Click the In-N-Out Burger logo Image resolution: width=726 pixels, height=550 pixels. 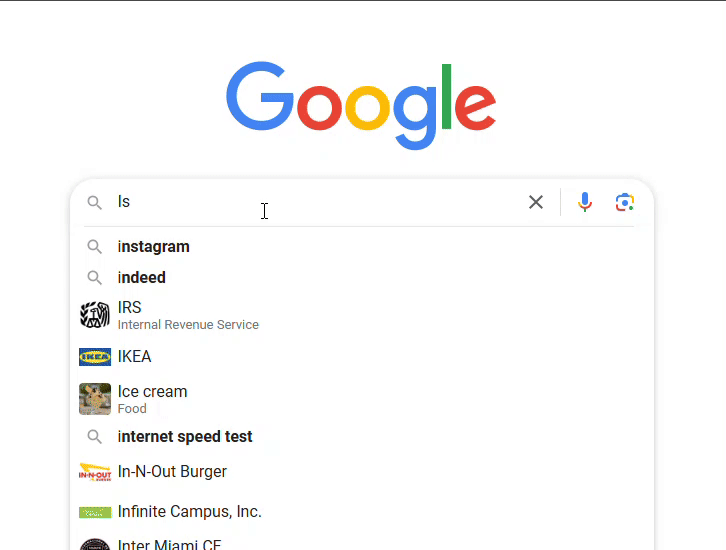coord(95,472)
